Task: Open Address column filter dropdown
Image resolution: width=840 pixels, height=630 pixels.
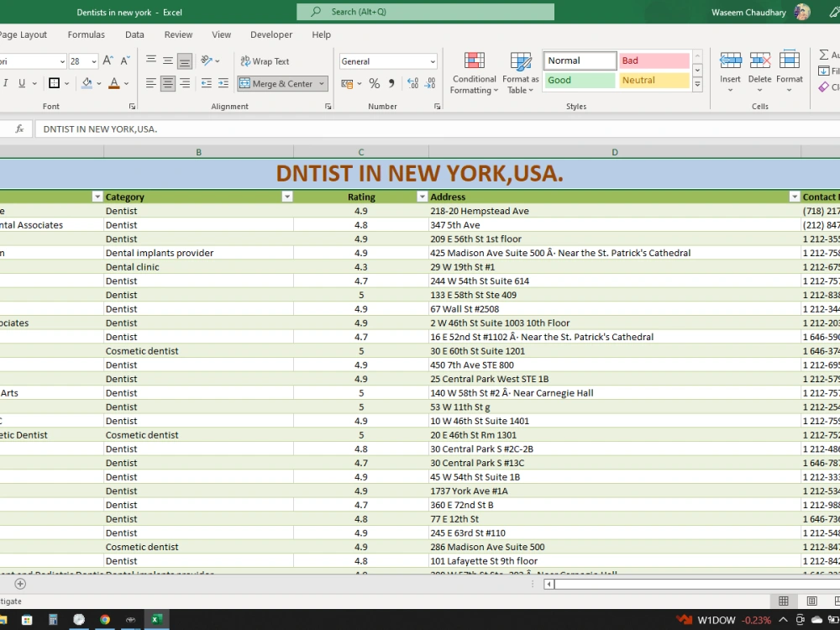Action: point(795,197)
